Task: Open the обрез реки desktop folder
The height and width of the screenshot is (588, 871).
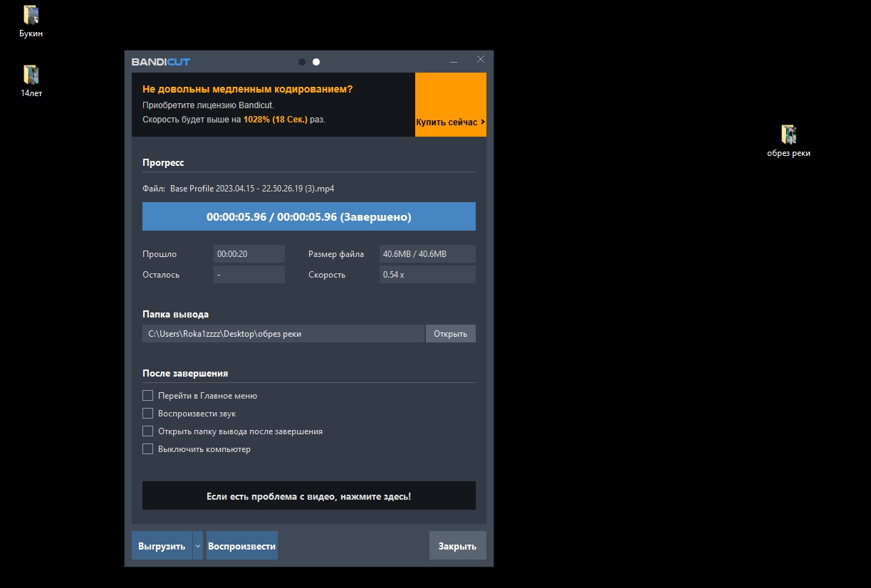Action: pyautogui.click(x=788, y=135)
